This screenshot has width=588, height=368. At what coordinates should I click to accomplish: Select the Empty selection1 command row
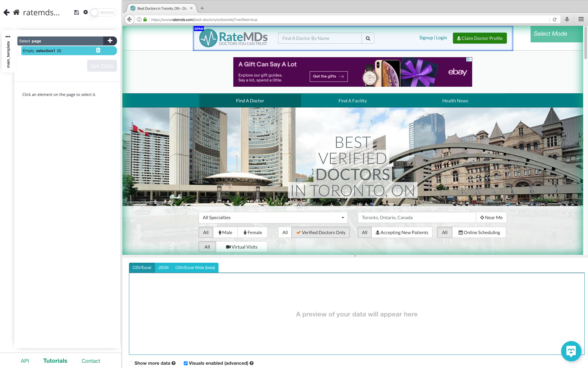click(x=69, y=51)
